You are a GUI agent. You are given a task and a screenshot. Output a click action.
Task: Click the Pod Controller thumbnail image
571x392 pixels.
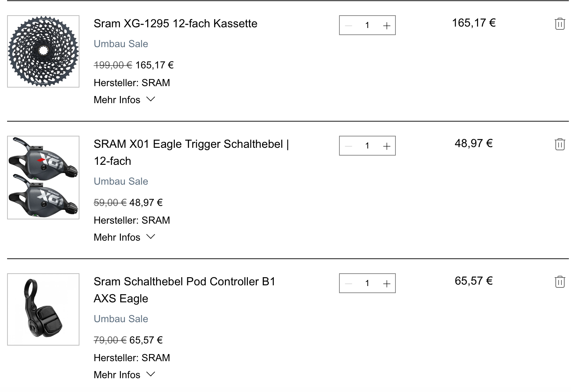43,309
